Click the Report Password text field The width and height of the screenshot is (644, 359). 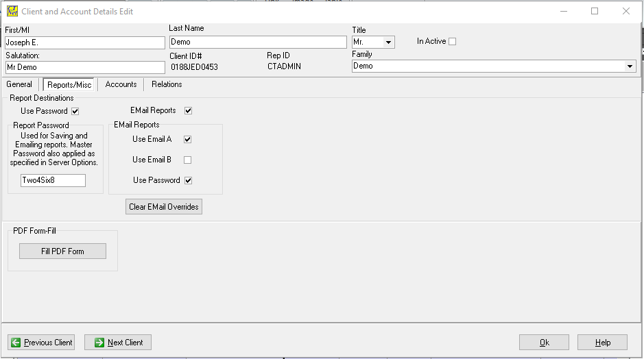(x=53, y=181)
